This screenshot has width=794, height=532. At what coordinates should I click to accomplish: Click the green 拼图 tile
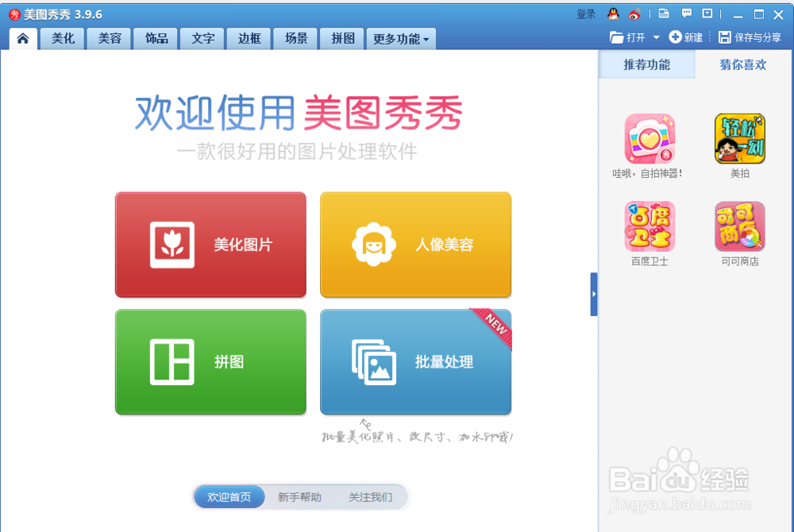click(x=210, y=362)
